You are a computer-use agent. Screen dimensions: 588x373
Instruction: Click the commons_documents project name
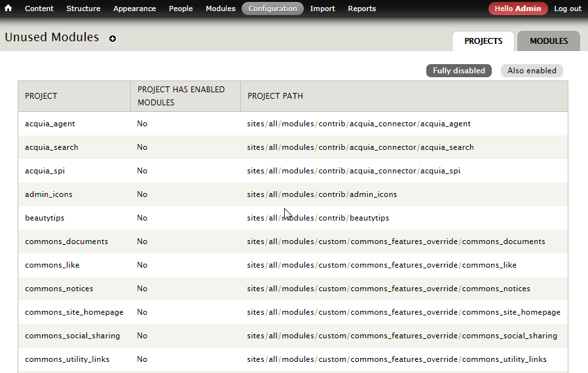pyautogui.click(x=66, y=241)
